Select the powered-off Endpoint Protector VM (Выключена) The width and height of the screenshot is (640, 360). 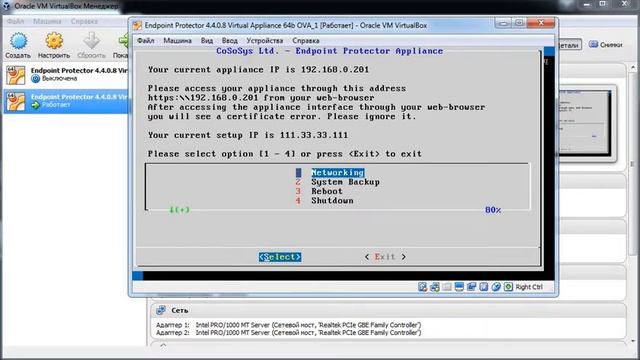tap(67, 75)
